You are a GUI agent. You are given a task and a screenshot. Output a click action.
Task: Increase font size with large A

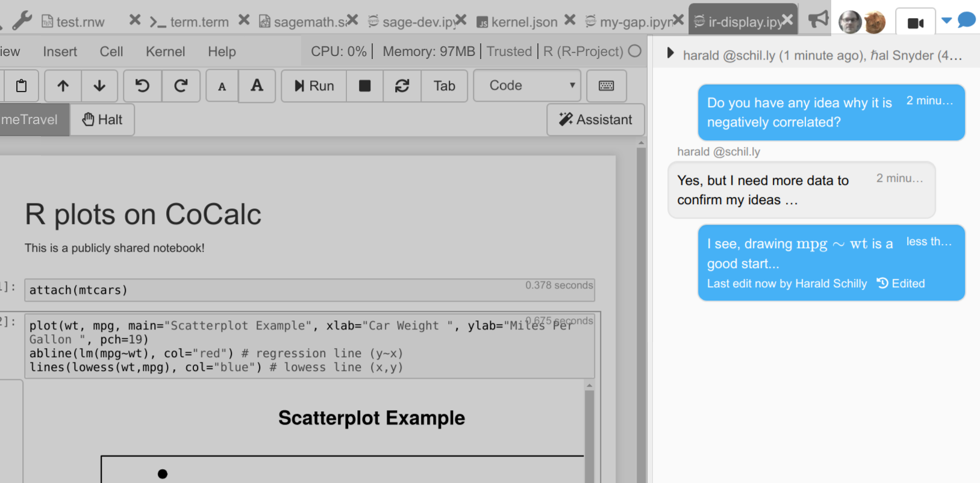click(x=257, y=86)
